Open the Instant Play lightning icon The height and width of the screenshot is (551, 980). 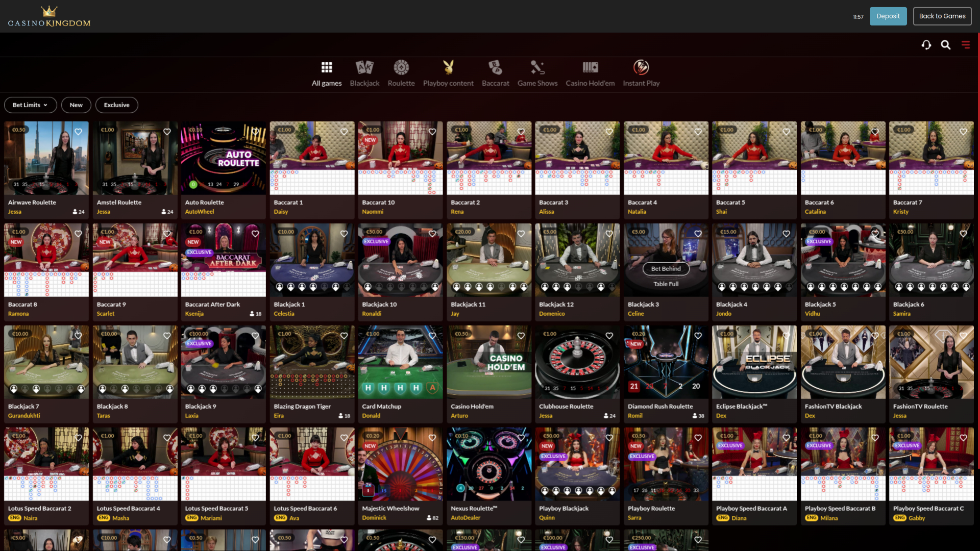pyautogui.click(x=641, y=67)
